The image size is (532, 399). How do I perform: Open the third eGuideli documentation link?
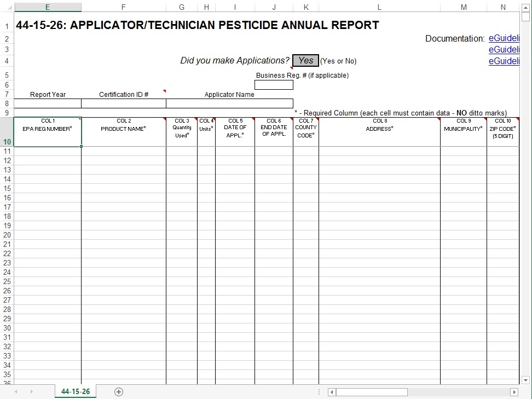click(504, 61)
